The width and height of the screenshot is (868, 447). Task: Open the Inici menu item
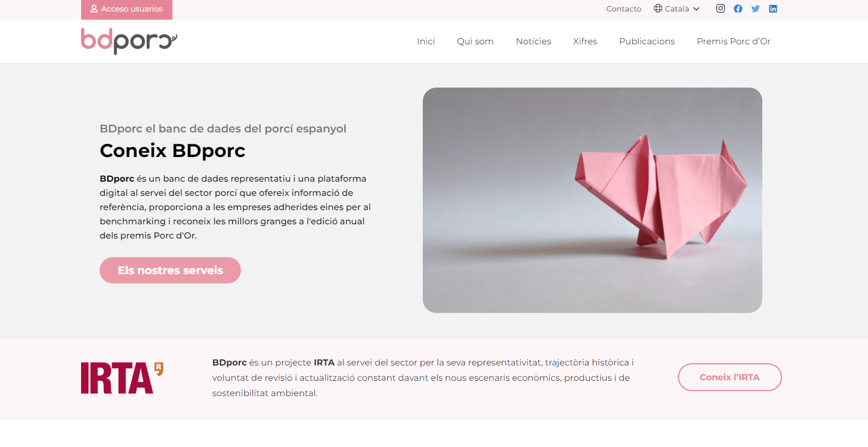point(426,42)
